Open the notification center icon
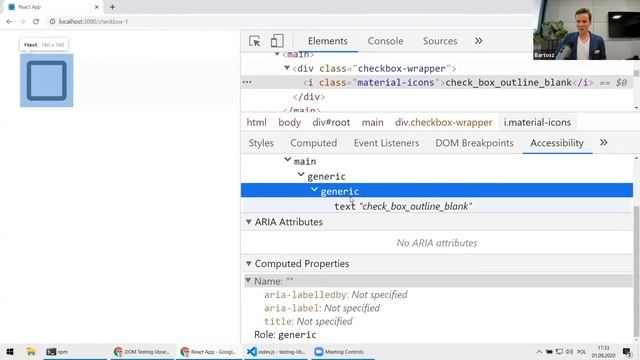 pyautogui.click(x=627, y=351)
